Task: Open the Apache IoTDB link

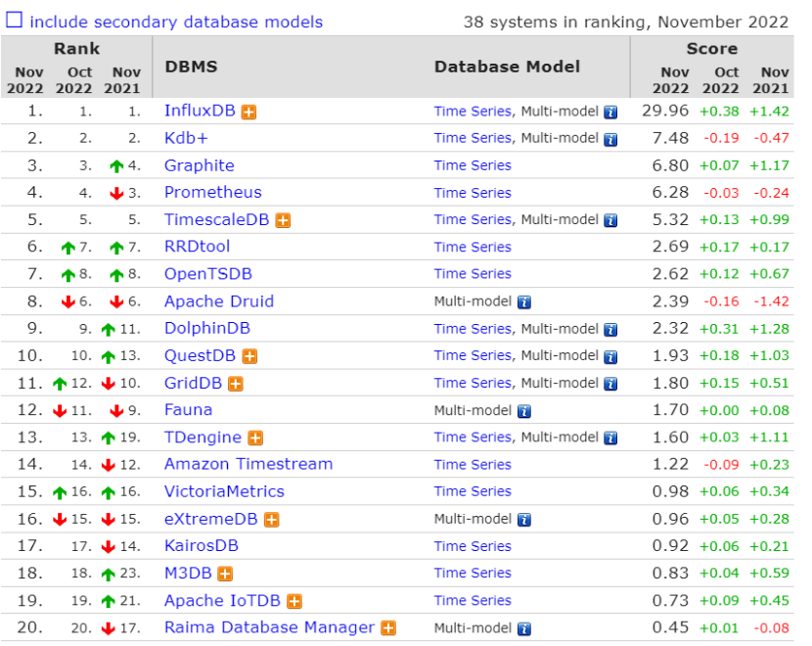Action: [x=222, y=600]
